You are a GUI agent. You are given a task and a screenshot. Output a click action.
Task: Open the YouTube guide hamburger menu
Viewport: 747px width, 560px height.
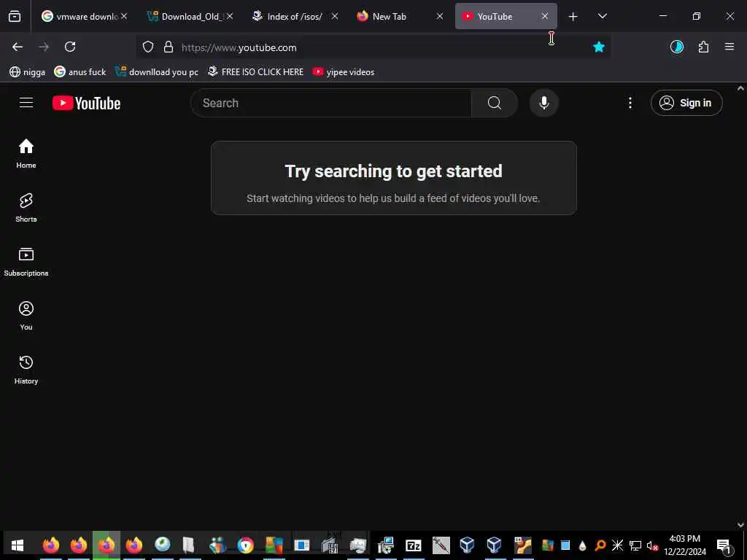(x=26, y=103)
